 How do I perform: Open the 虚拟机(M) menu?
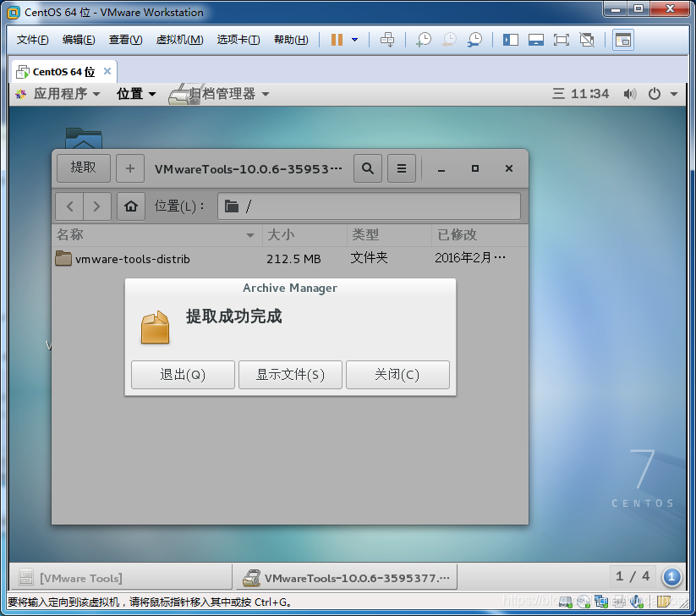pos(179,40)
